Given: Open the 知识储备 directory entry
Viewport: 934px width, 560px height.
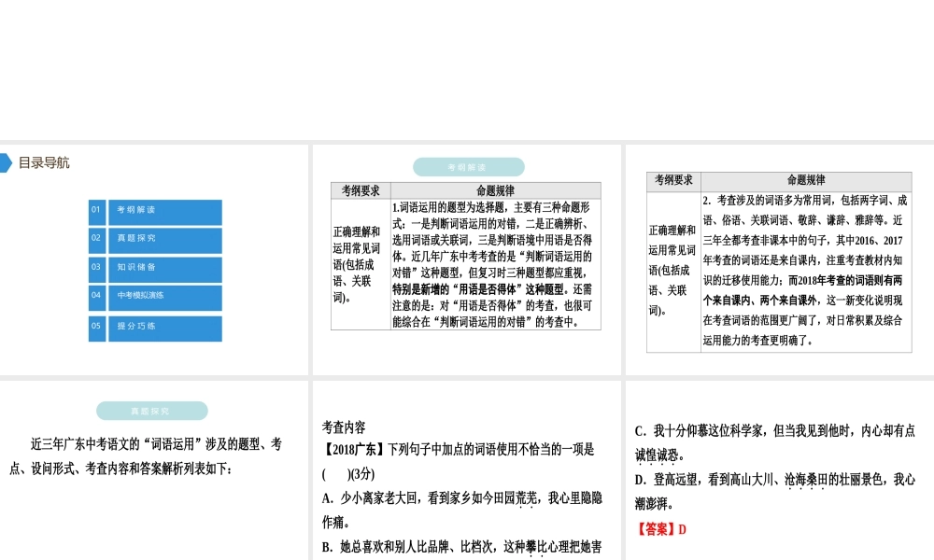Looking at the screenshot, I should click(165, 270).
